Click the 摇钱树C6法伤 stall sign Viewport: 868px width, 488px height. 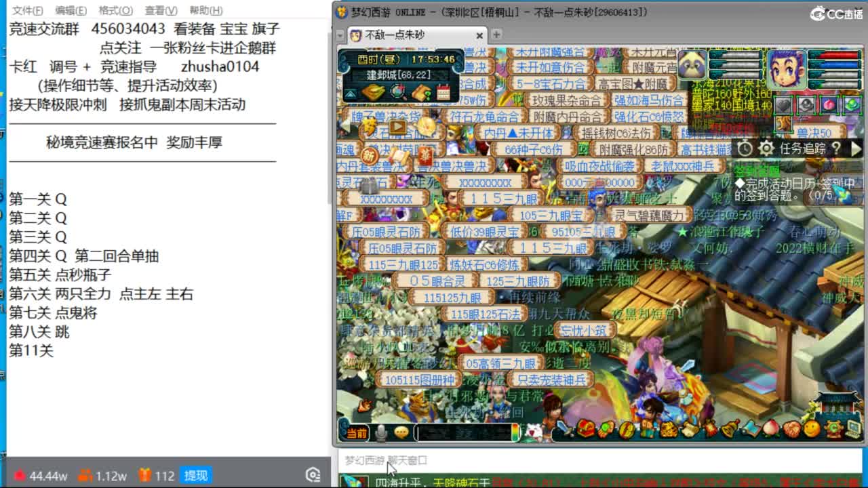[616, 133]
